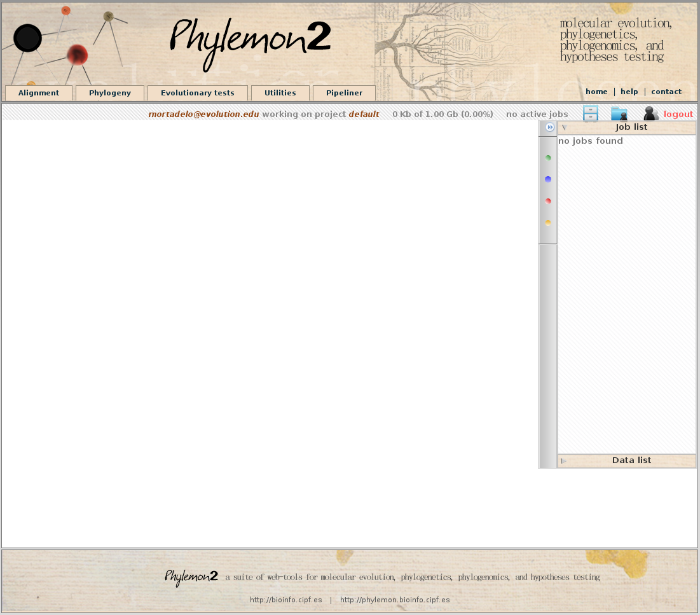Click the contact link
Image resolution: width=700 pixels, height=615 pixels.
(x=666, y=92)
